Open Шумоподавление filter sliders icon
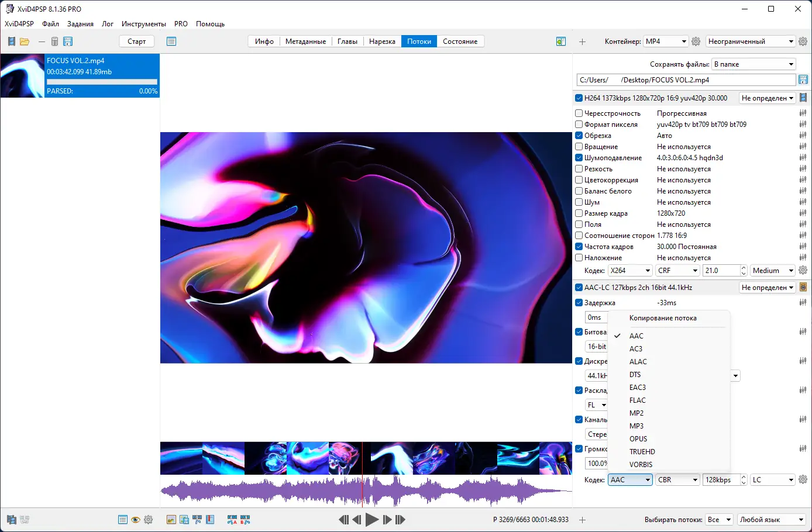The height and width of the screenshot is (532, 812). coord(803,157)
